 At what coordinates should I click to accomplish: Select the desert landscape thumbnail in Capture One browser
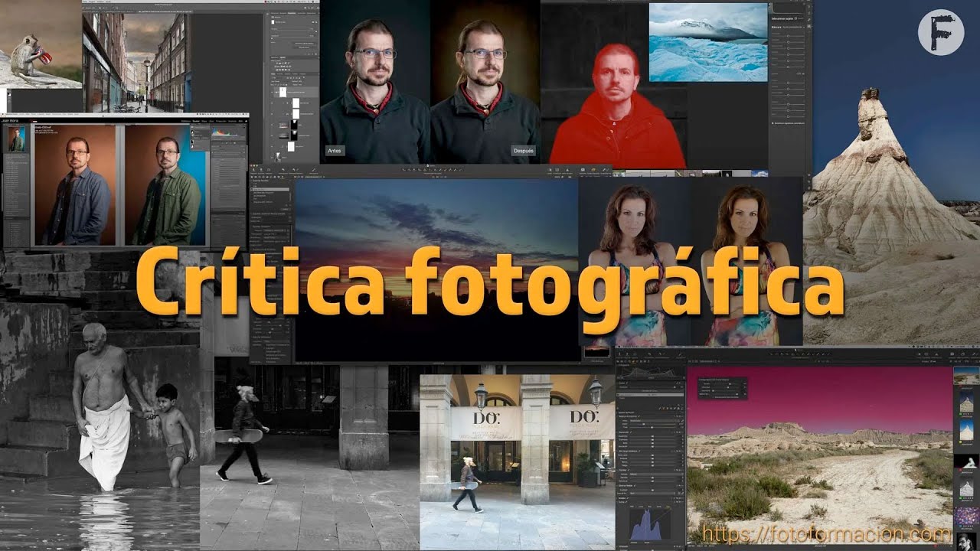(x=966, y=377)
